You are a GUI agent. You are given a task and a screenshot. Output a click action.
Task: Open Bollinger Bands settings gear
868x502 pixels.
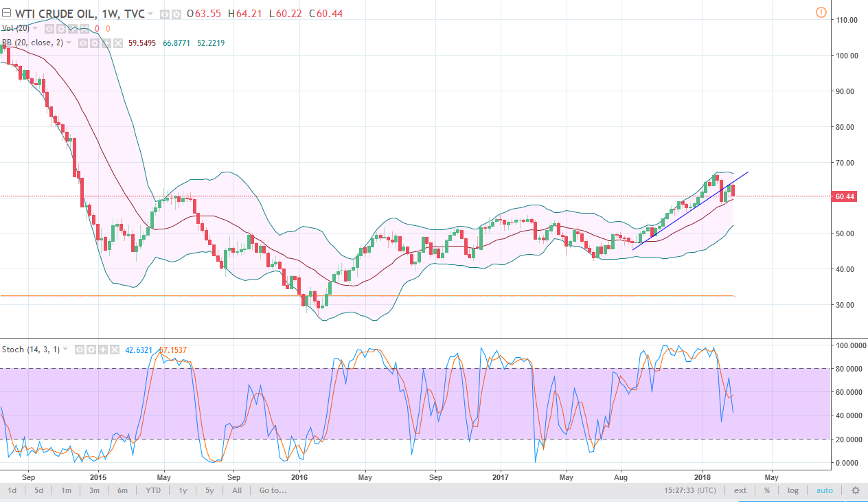[x=94, y=43]
